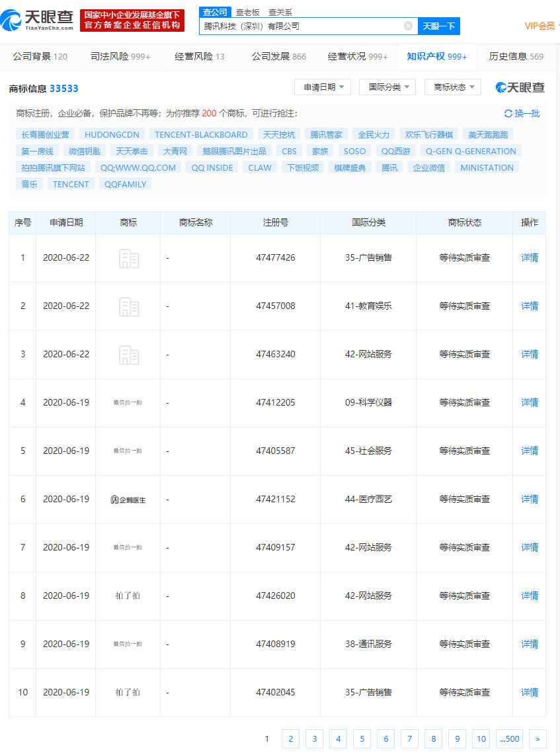Click placeholder trademark image in row 3
Screen dimensions: 560x753
coord(129,355)
